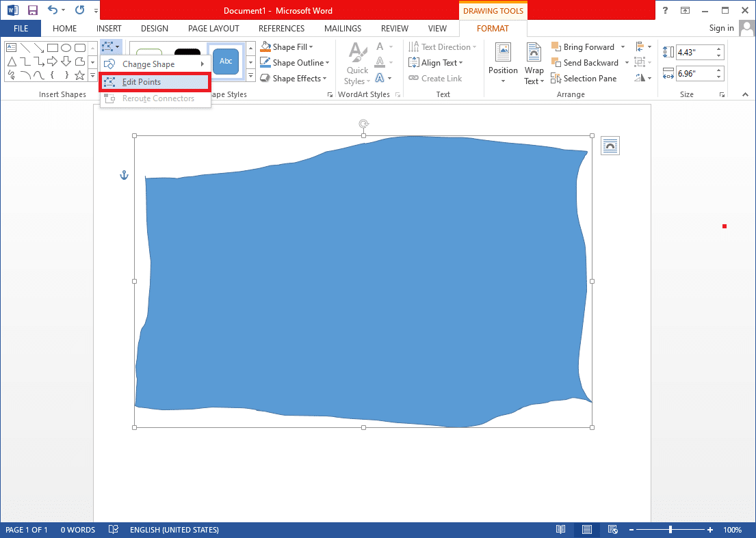Switch to the DESIGN ribbon tab

click(154, 28)
